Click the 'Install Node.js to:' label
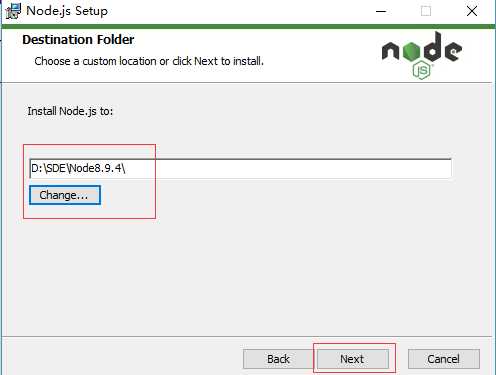This screenshot has width=496, height=375. point(70,111)
